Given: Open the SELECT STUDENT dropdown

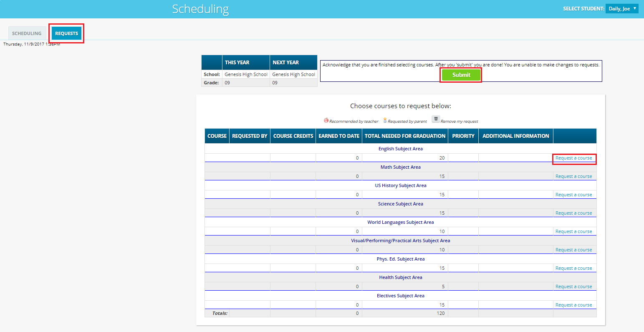Looking at the screenshot, I should click(x=622, y=8).
